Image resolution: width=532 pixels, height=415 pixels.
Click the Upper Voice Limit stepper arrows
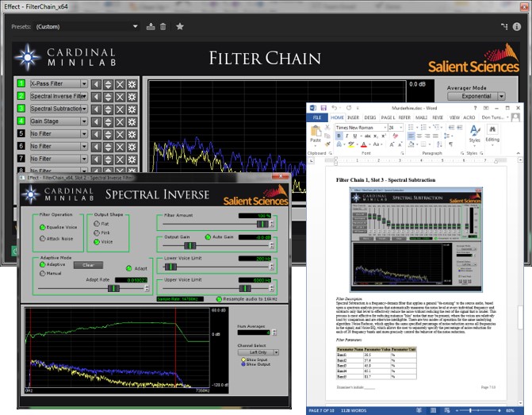271,288
